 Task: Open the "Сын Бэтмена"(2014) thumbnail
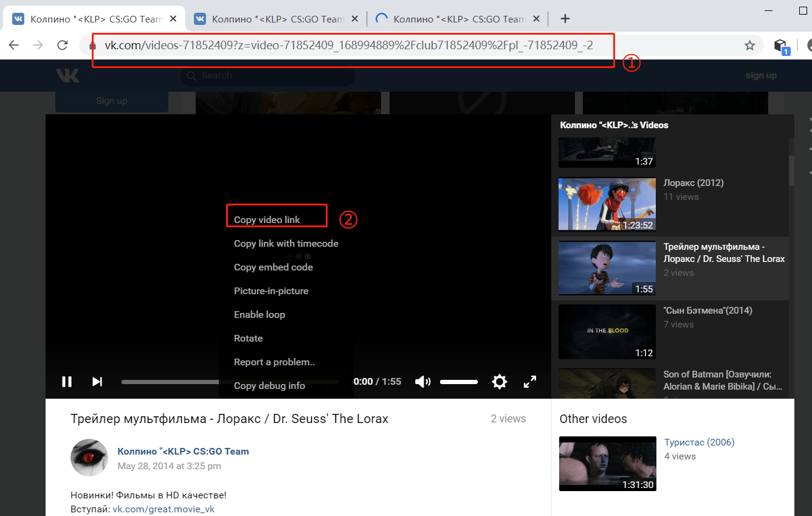tap(607, 332)
